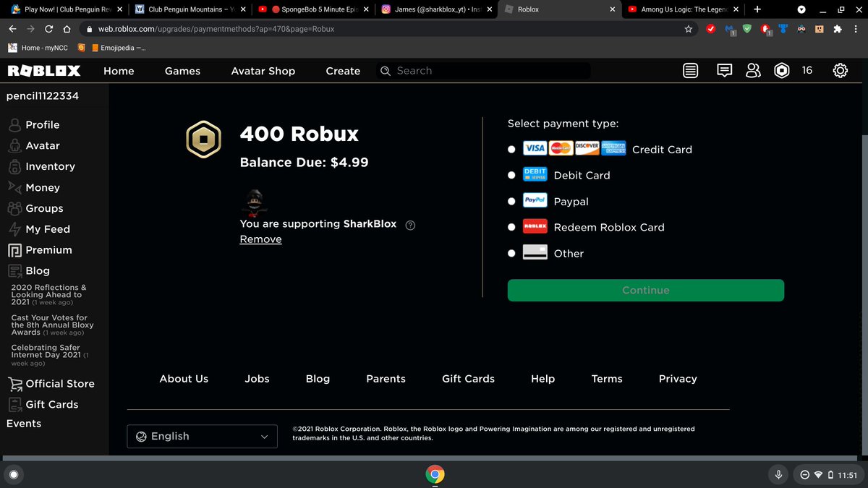Read 2020 Reflections blog post

pyautogui.click(x=48, y=295)
